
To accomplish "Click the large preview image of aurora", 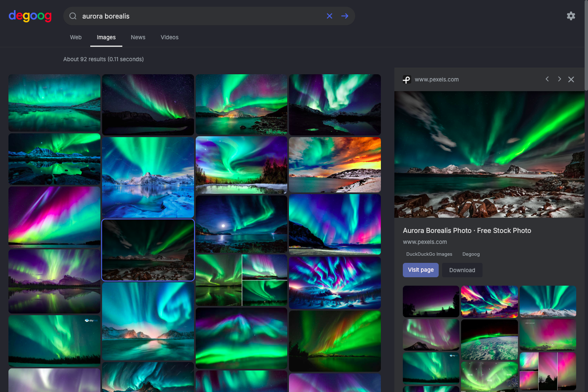I will (489, 154).
